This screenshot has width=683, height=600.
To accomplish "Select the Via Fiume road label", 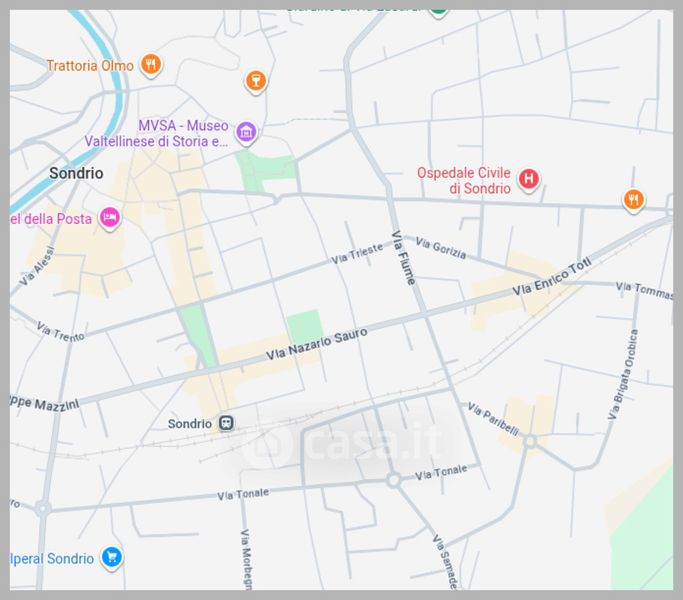I will (403, 258).
